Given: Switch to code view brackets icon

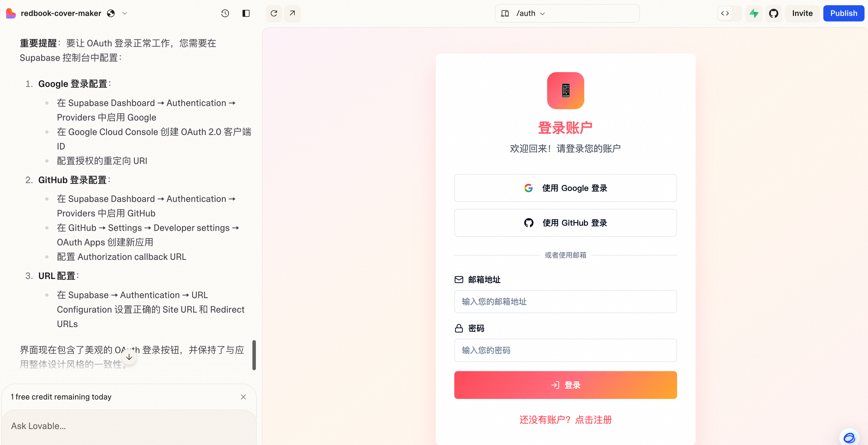Looking at the screenshot, I should coord(725,13).
